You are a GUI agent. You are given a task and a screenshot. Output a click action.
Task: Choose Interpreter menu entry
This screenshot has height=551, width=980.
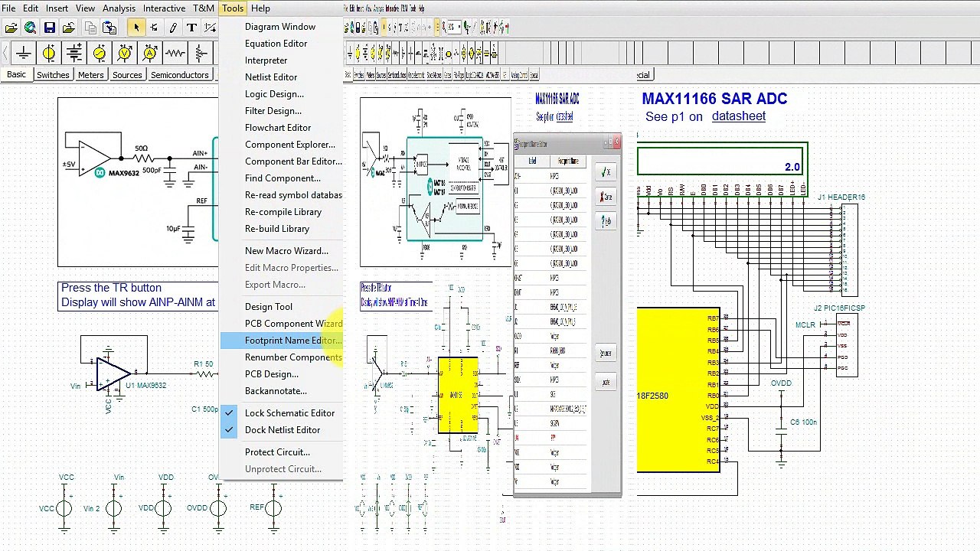click(280, 60)
